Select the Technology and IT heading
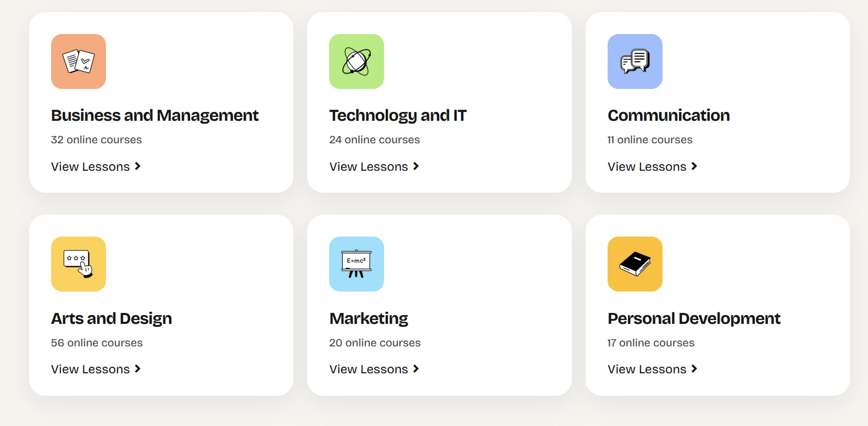Screen dimensions: 868x426 click(398, 115)
